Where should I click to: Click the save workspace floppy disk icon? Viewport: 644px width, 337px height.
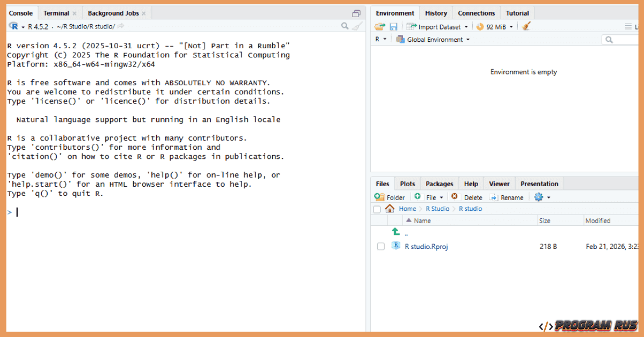pyautogui.click(x=393, y=26)
